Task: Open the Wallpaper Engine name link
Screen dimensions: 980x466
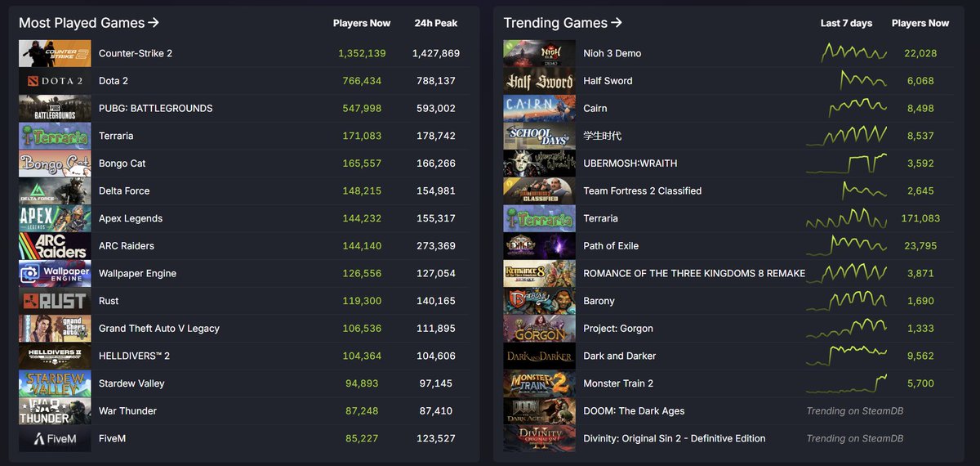Action: pos(137,273)
